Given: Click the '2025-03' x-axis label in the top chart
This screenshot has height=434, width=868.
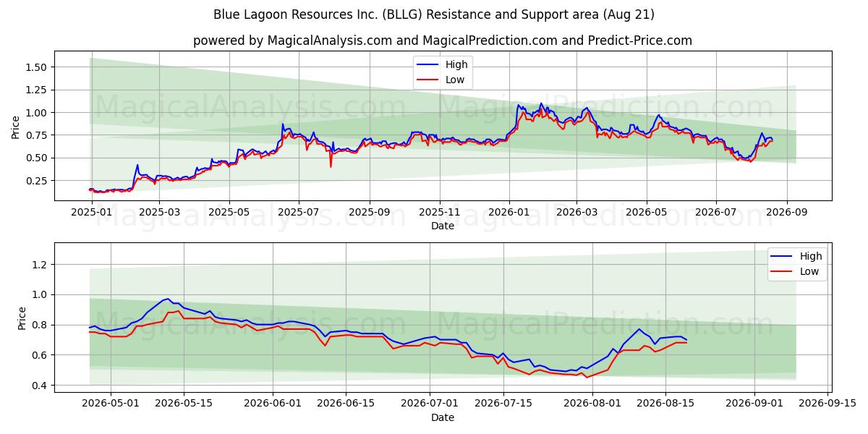Looking at the screenshot, I should pyautogui.click(x=159, y=213).
